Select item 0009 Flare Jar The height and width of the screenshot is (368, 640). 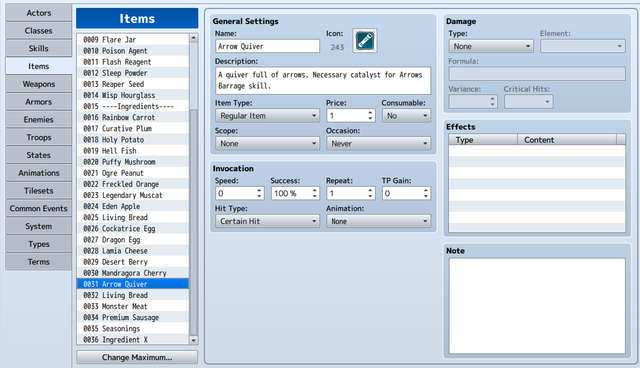[133, 40]
